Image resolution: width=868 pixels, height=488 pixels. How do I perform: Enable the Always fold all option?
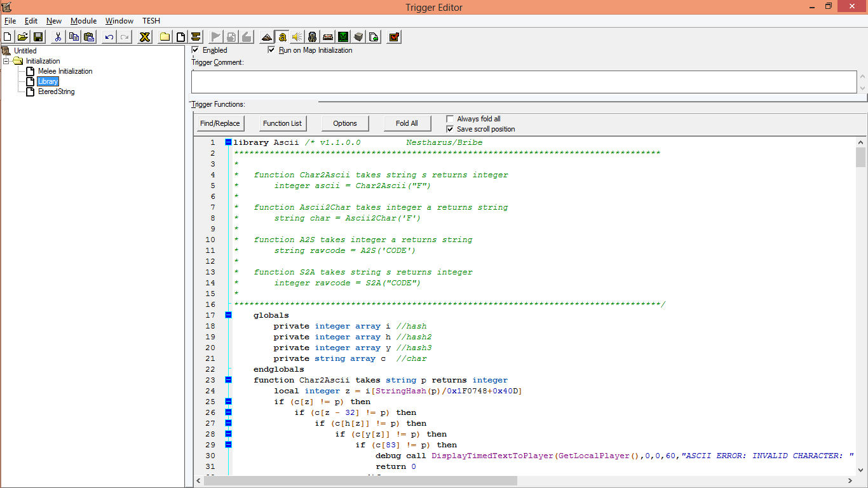click(451, 119)
